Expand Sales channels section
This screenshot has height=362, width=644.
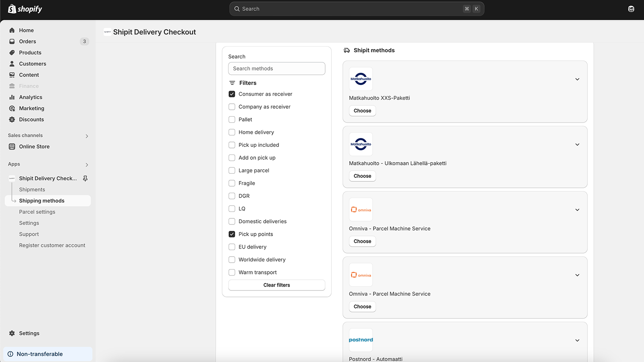87,136
